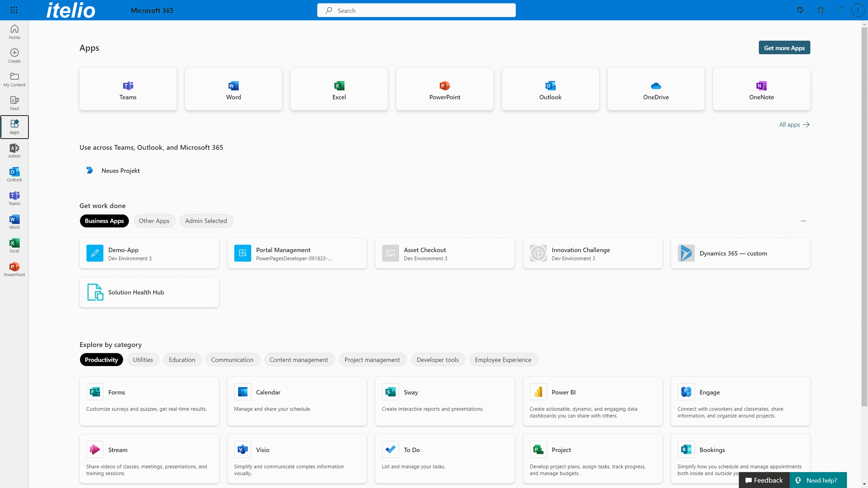868x488 pixels.
Task: Launch Word from the left sidebar
Action: point(14,222)
